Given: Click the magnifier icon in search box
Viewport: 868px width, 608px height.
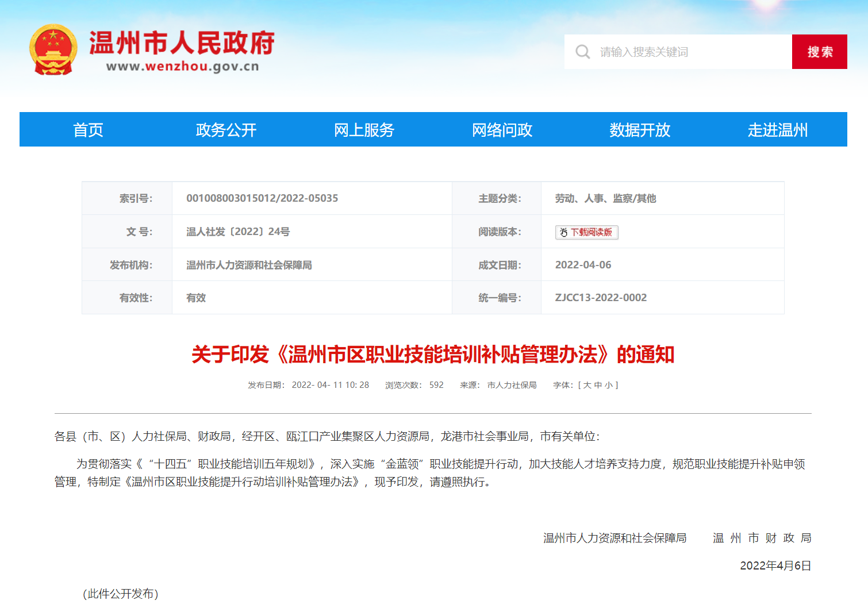Looking at the screenshot, I should [x=582, y=52].
